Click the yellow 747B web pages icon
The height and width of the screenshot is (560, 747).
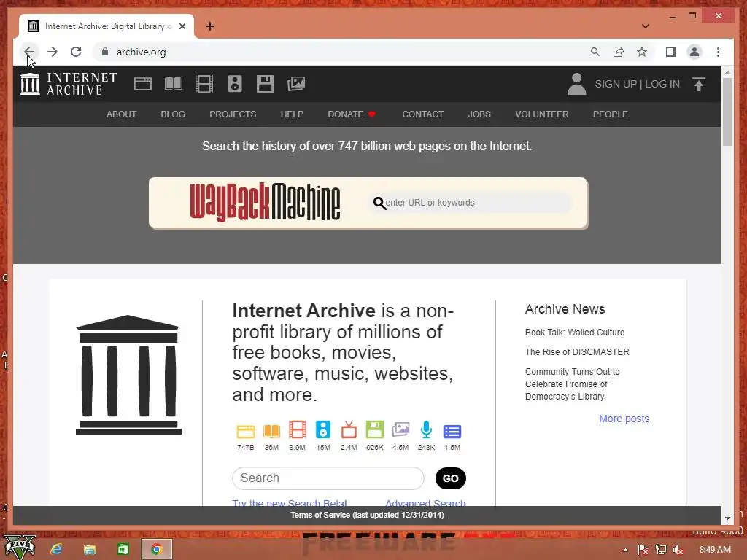click(246, 432)
